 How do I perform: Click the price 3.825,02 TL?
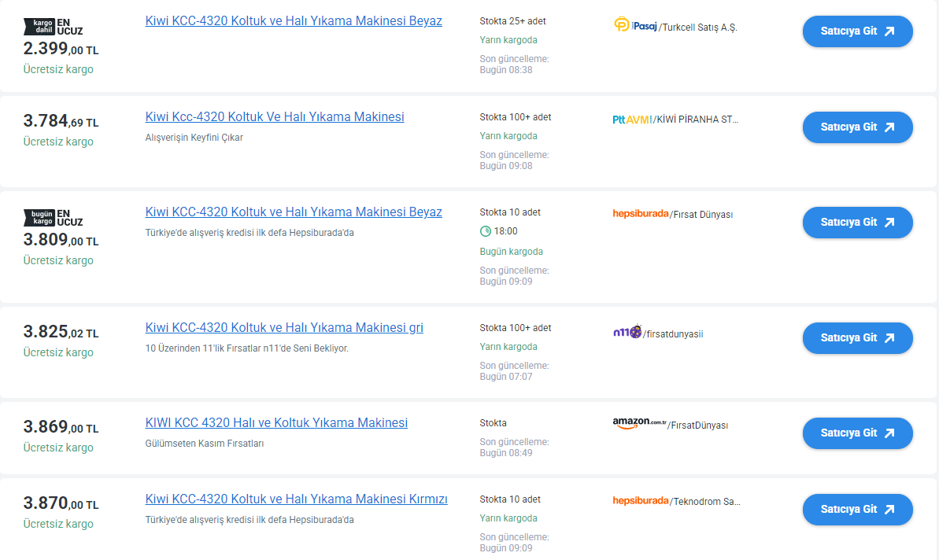tap(61, 331)
